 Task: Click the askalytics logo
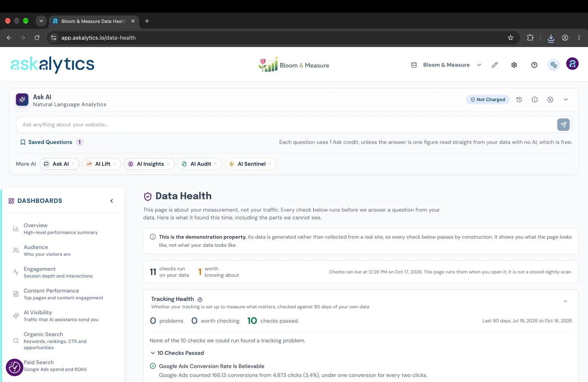[x=52, y=64]
